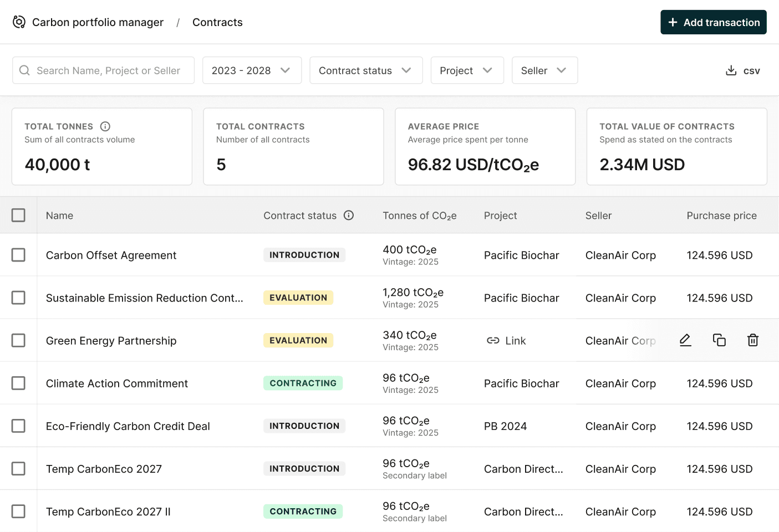Click Temp CarbonEco 2027 II's CONTRACTING badge
This screenshot has height=532, width=779.
coord(303,511)
